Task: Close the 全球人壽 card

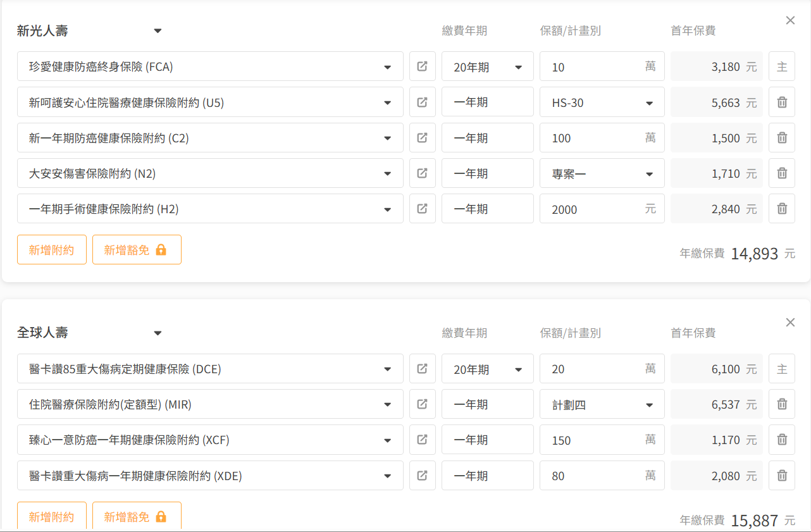Action: (x=790, y=323)
